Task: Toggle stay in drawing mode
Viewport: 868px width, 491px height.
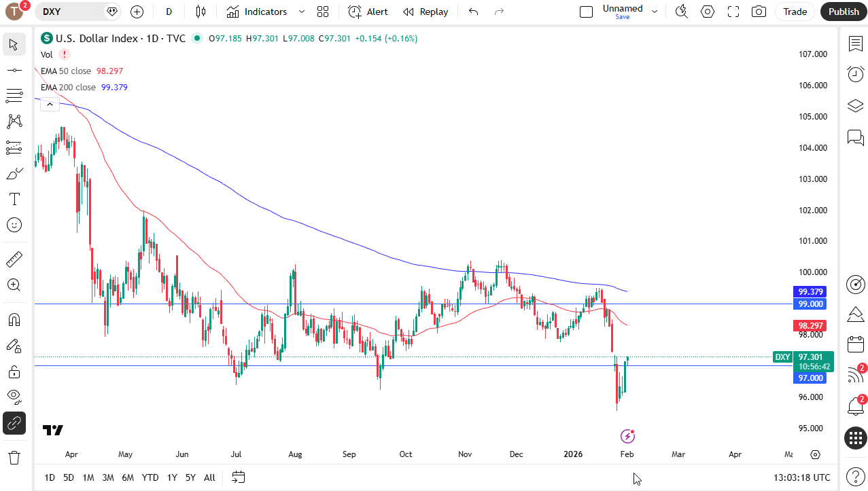Action: coord(14,346)
